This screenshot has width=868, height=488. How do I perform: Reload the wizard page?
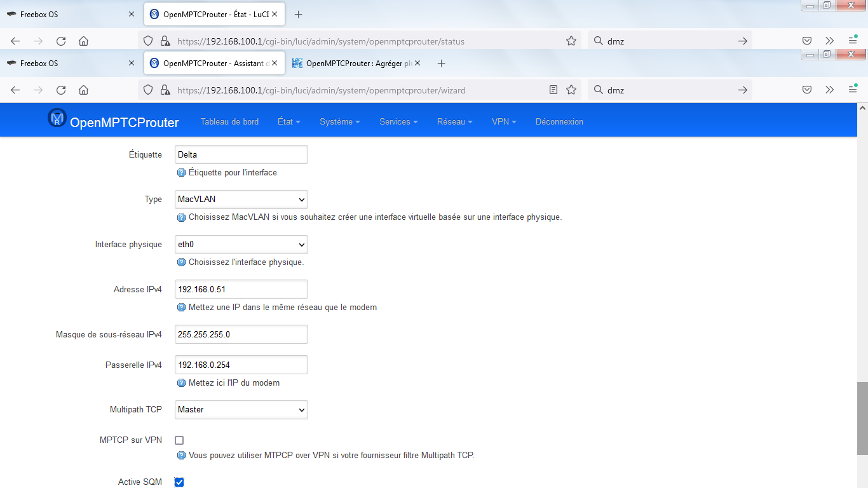(61, 90)
